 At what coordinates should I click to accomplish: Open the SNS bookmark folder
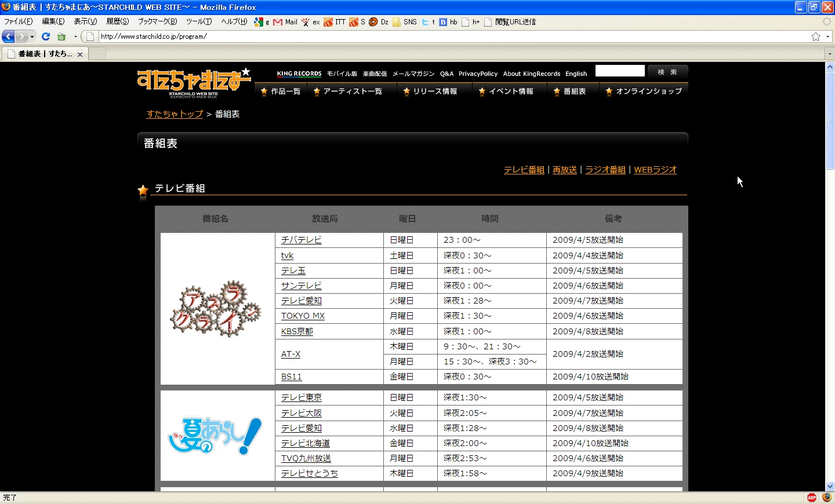click(x=405, y=22)
